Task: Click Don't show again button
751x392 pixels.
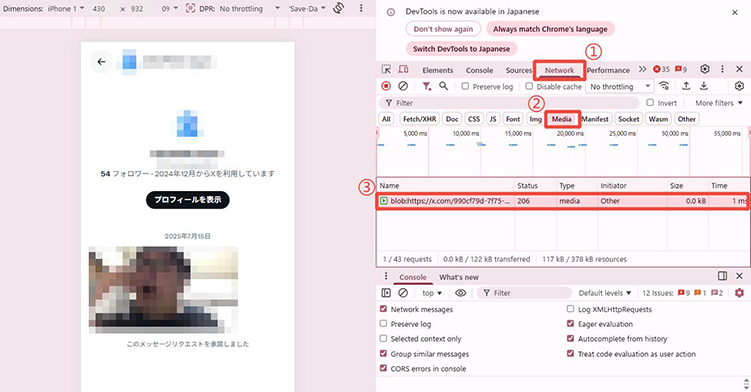Action: 443,29
